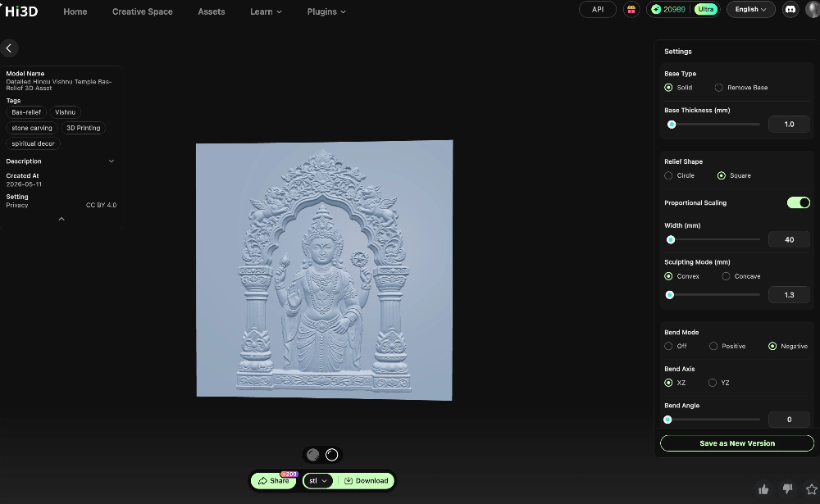Click the spiritual decor tag
Screen dimensions: 820x504
point(33,143)
